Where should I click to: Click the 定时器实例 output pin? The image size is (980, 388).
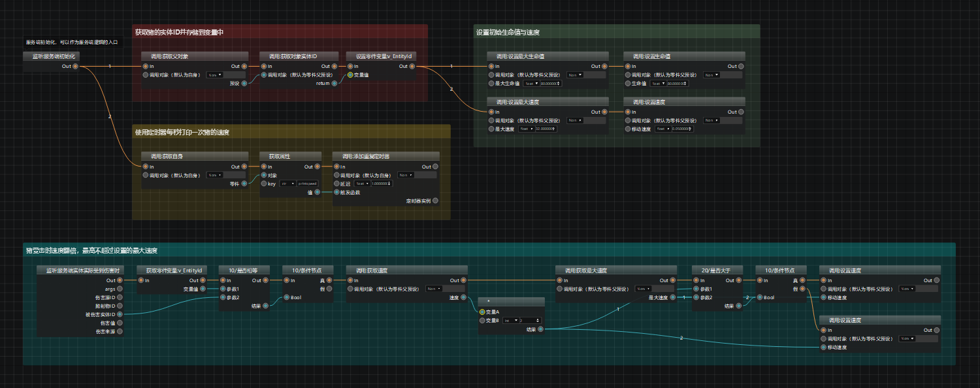click(435, 201)
